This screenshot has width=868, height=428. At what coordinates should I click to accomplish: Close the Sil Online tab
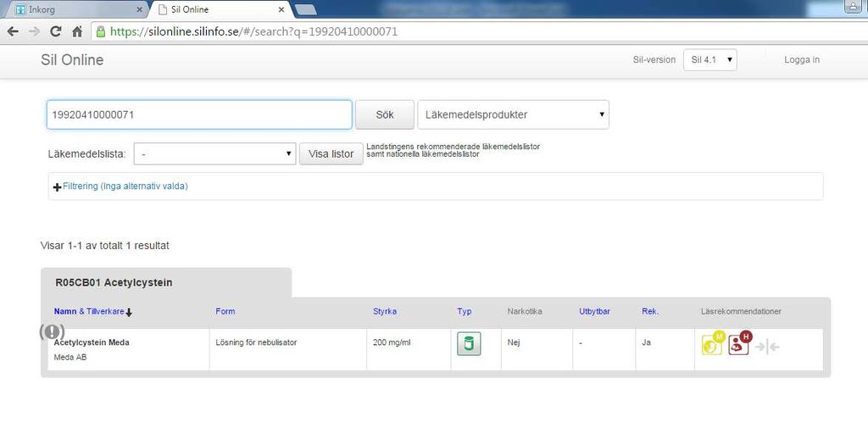(x=281, y=10)
